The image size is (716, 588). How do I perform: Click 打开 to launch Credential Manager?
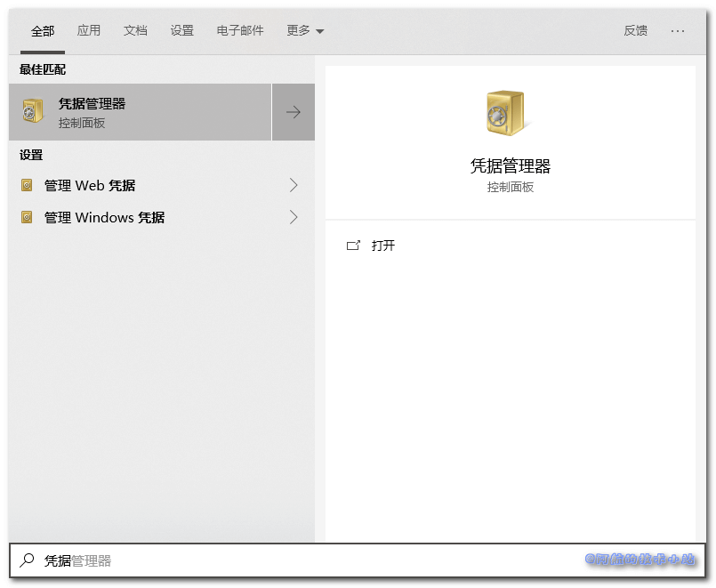click(383, 246)
